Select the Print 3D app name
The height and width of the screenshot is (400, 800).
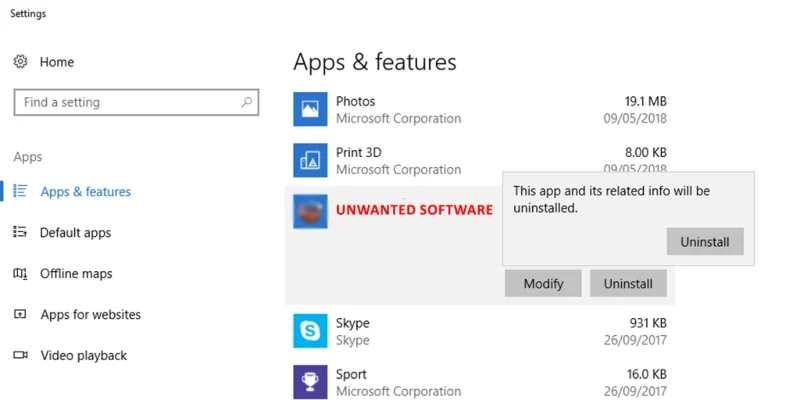(x=359, y=152)
